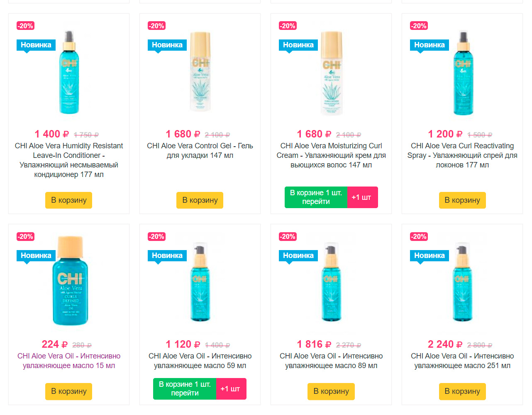Viewport: 532px width, 415px height.
Task: Add Aloe Vera Oil 251 мл to cart
Action: (x=462, y=391)
